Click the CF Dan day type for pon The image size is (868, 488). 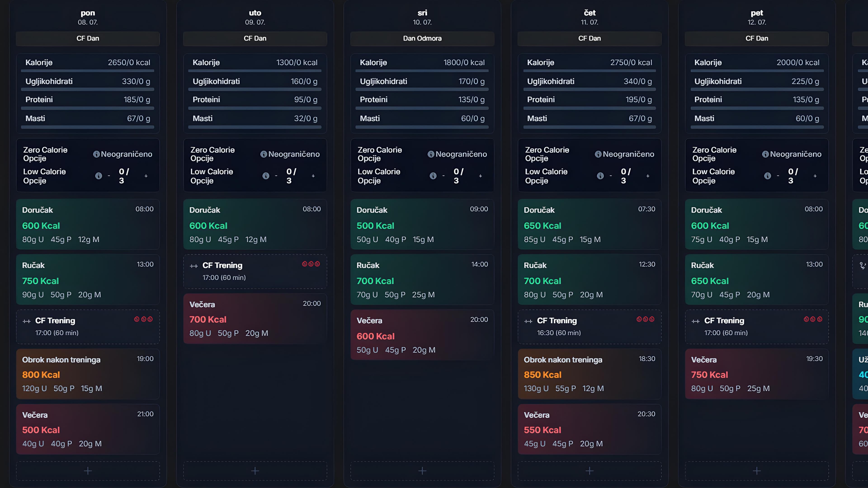point(88,38)
